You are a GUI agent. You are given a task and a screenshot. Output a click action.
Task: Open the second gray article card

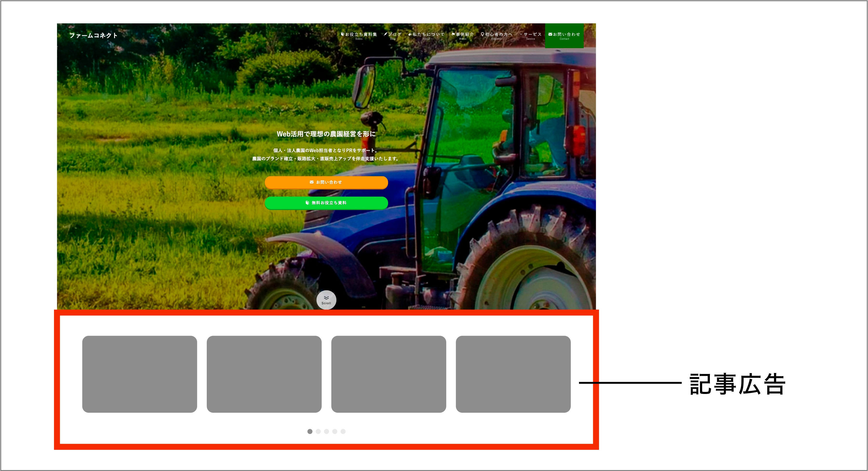(x=264, y=374)
